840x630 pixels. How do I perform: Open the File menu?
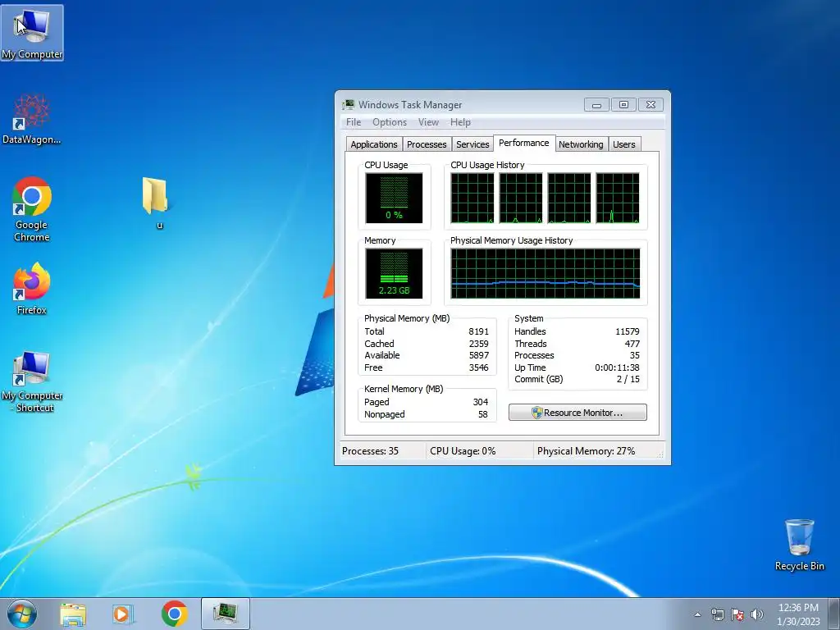[354, 122]
